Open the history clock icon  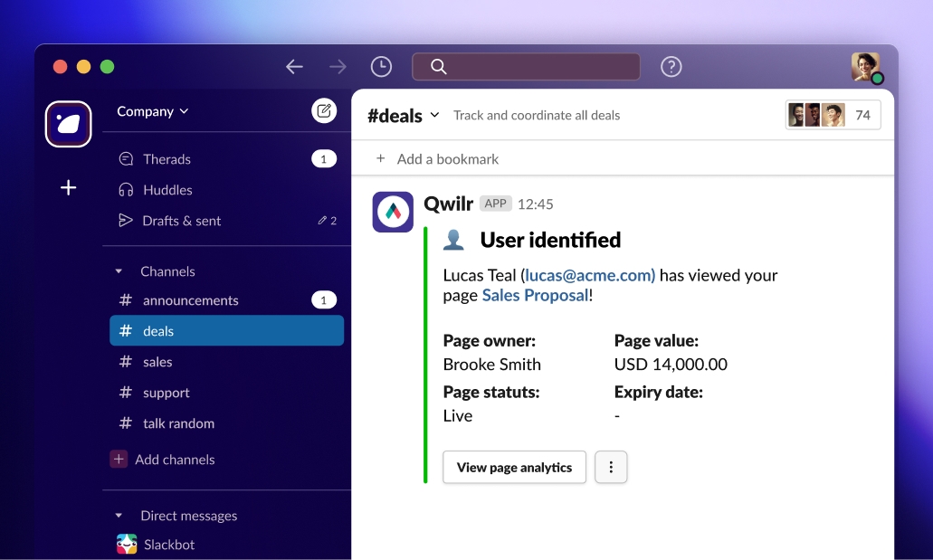pyautogui.click(x=381, y=67)
